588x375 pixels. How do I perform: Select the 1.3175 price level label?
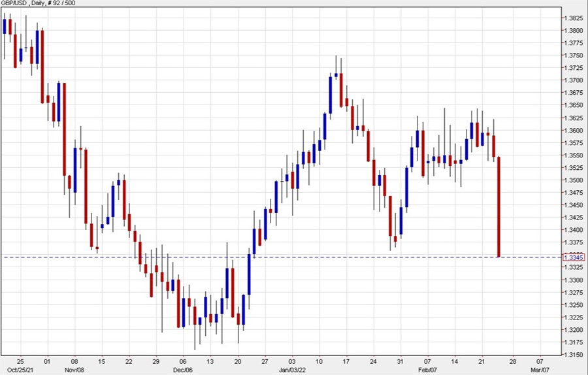pyautogui.click(x=574, y=342)
